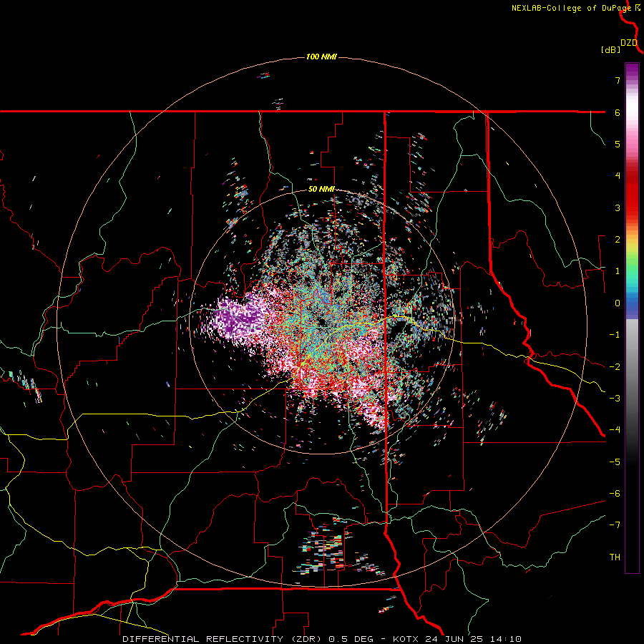Screen dimensions: 644x644
Task: Click the 2 value on the color scale
Action: 618,240
